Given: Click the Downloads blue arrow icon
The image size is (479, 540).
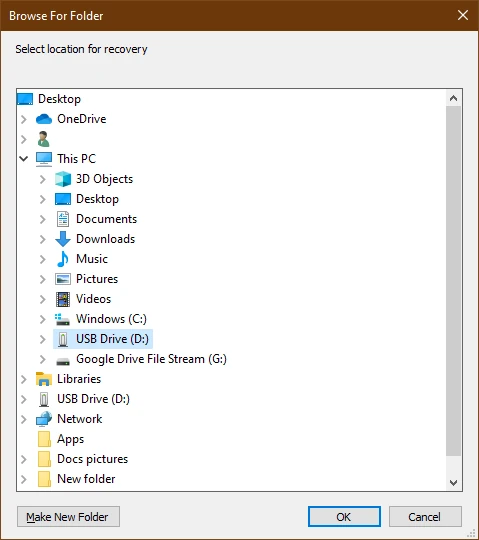Looking at the screenshot, I should click(63, 239).
